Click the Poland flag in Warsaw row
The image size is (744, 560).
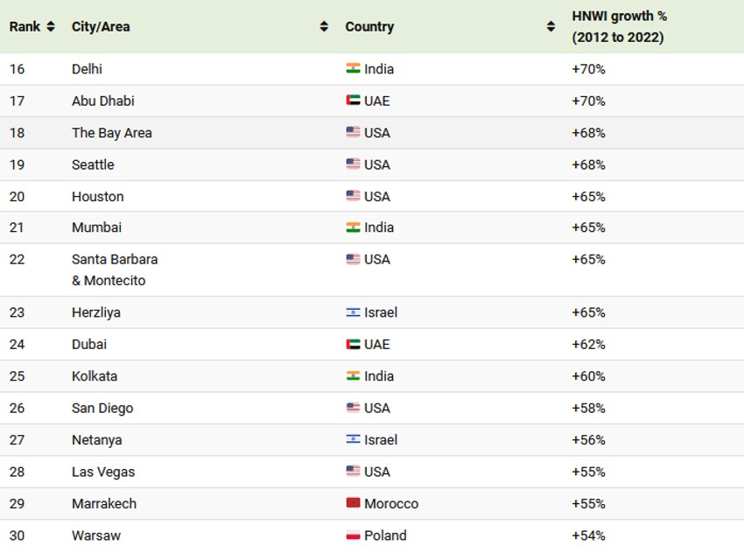353,535
